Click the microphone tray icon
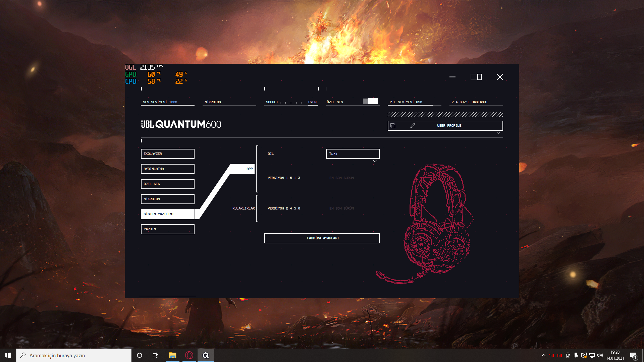 tap(576, 356)
